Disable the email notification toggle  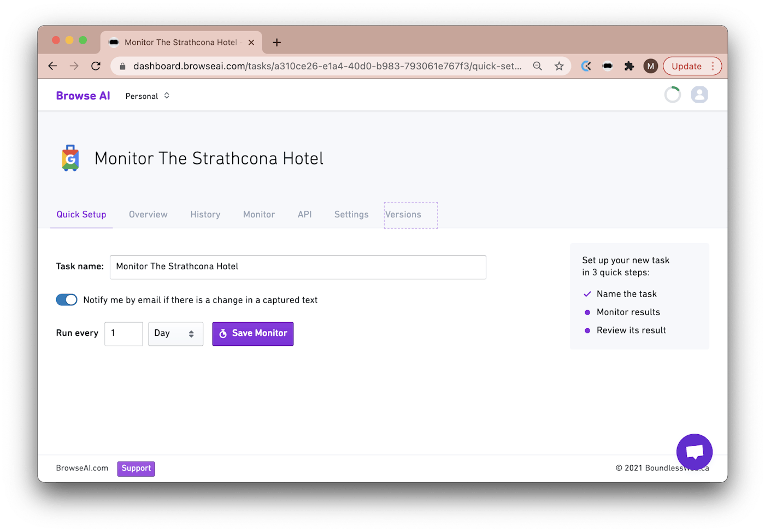pyautogui.click(x=67, y=300)
